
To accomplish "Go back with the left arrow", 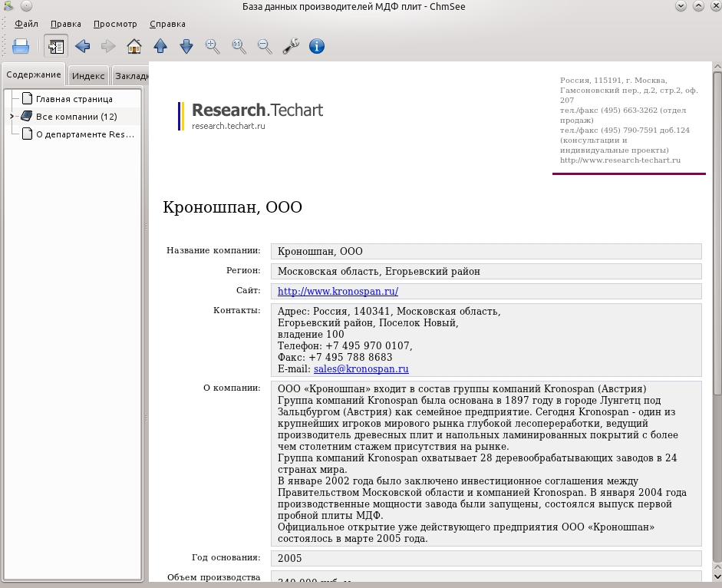I will (x=82, y=46).
